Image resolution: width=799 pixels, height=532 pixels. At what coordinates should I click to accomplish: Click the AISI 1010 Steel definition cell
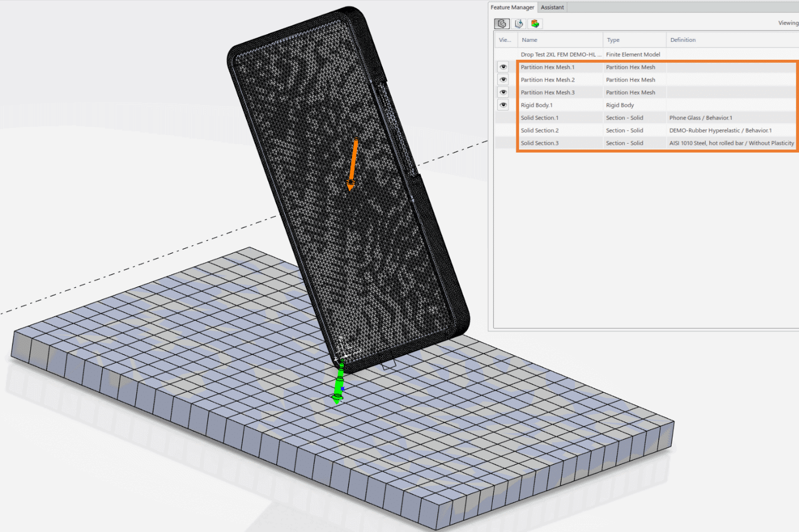731,143
